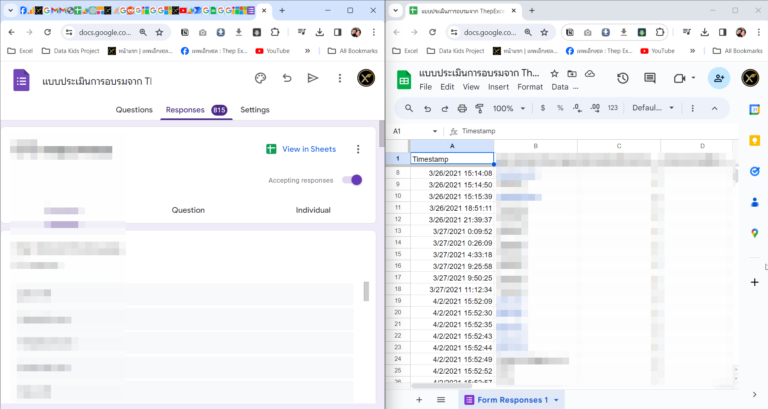Image resolution: width=768 pixels, height=409 pixels.
Task: Open Forms more options menu beside Send
Action: [x=339, y=78]
